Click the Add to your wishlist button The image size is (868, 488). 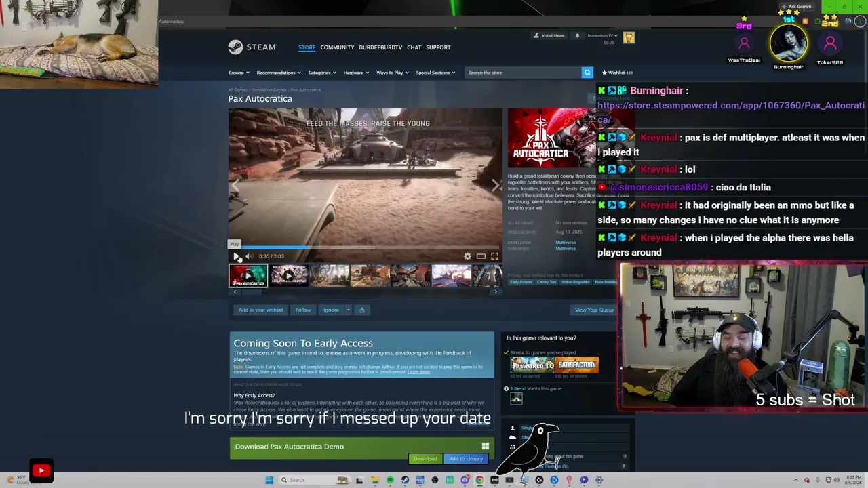260,310
